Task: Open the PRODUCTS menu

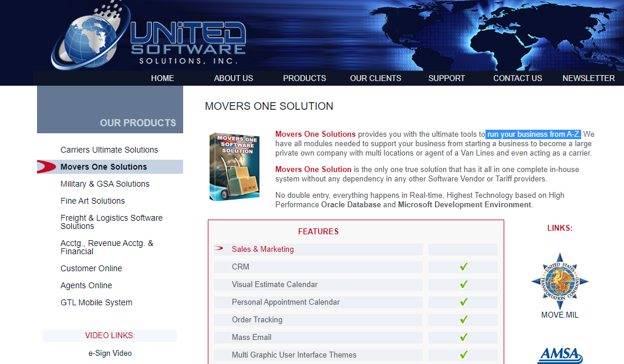Action: (x=305, y=78)
